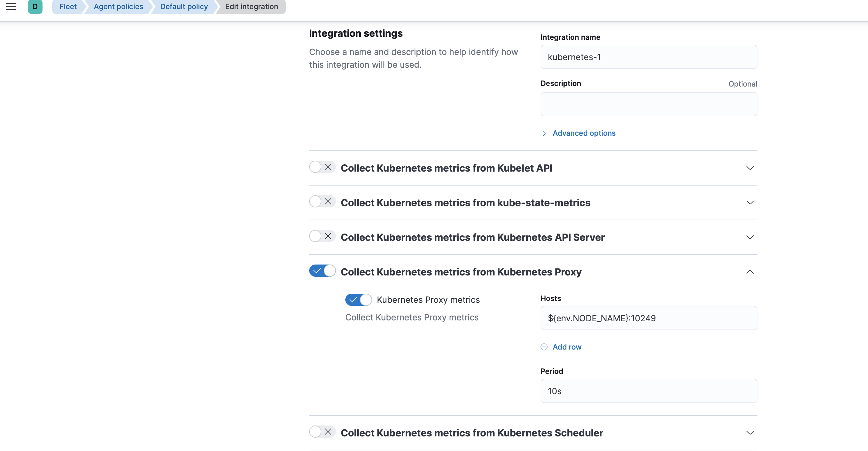Enable kube-state-metrics collection toggle
Viewport: 868px width, 451px height.
(x=322, y=202)
